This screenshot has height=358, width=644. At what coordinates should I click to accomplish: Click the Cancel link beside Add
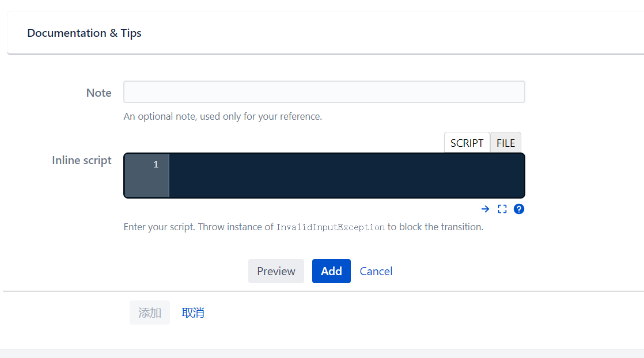click(x=376, y=271)
